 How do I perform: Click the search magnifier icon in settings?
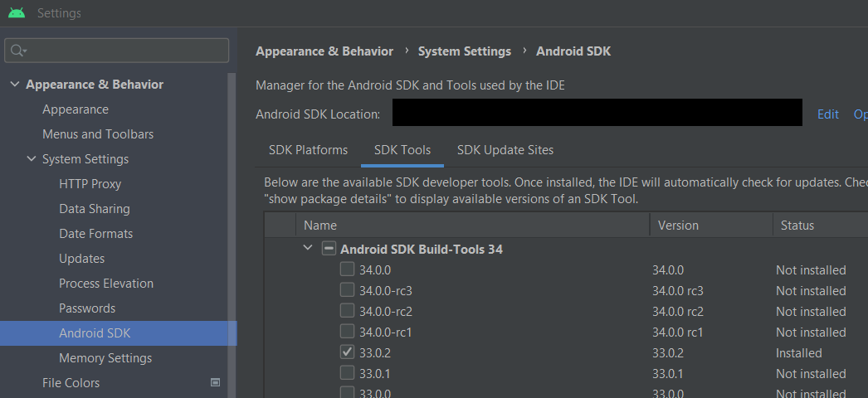coord(17,51)
